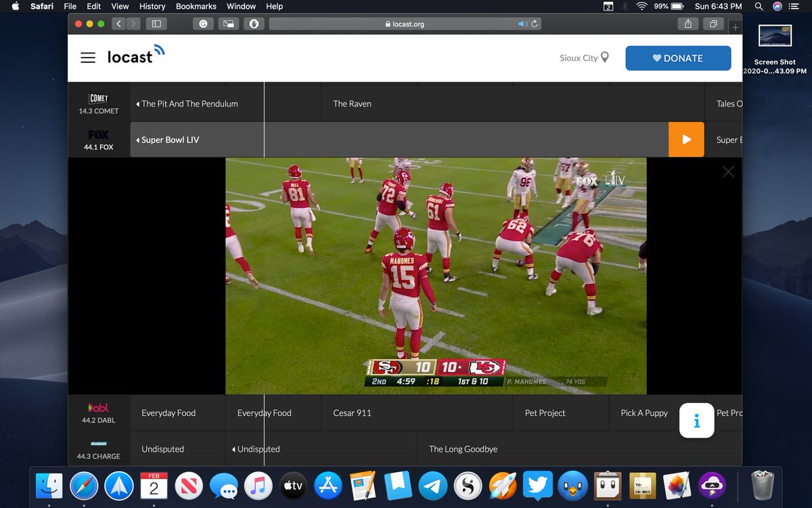The image size is (812, 508).
Task: Open Finder from the Dock
Action: coord(49,486)
